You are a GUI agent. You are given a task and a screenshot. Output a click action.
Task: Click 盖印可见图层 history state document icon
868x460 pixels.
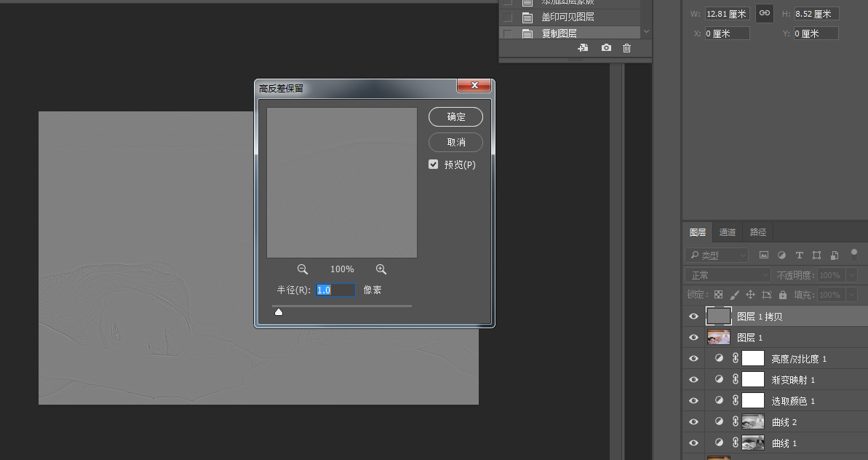coord(527,17)
